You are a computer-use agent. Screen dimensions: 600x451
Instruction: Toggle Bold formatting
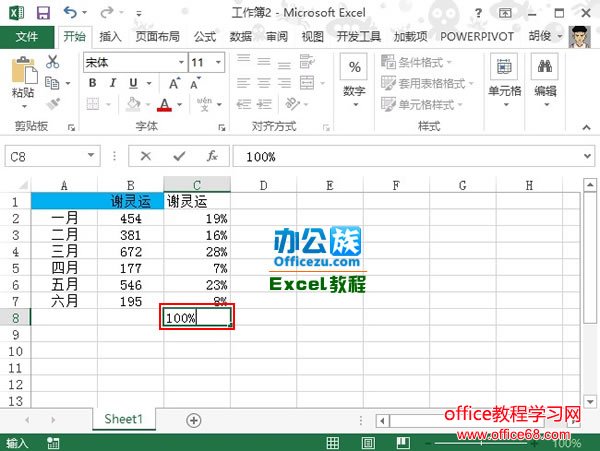[93, 83]
